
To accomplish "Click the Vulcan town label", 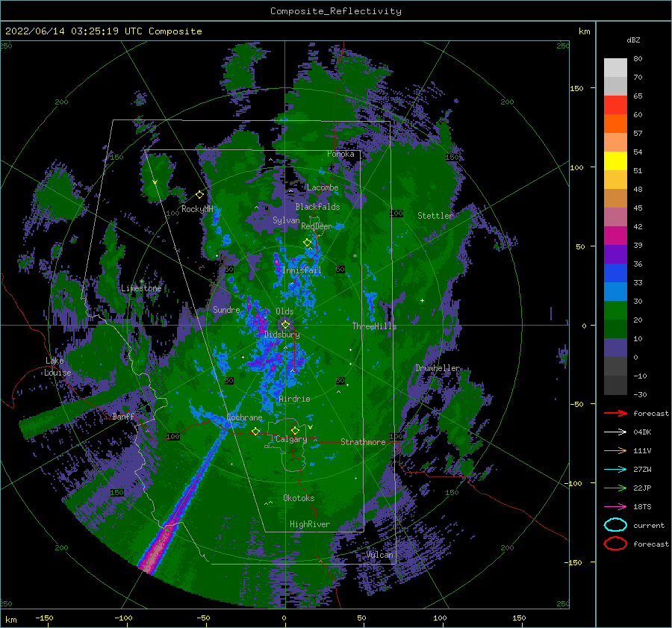I will click(380, 555).
